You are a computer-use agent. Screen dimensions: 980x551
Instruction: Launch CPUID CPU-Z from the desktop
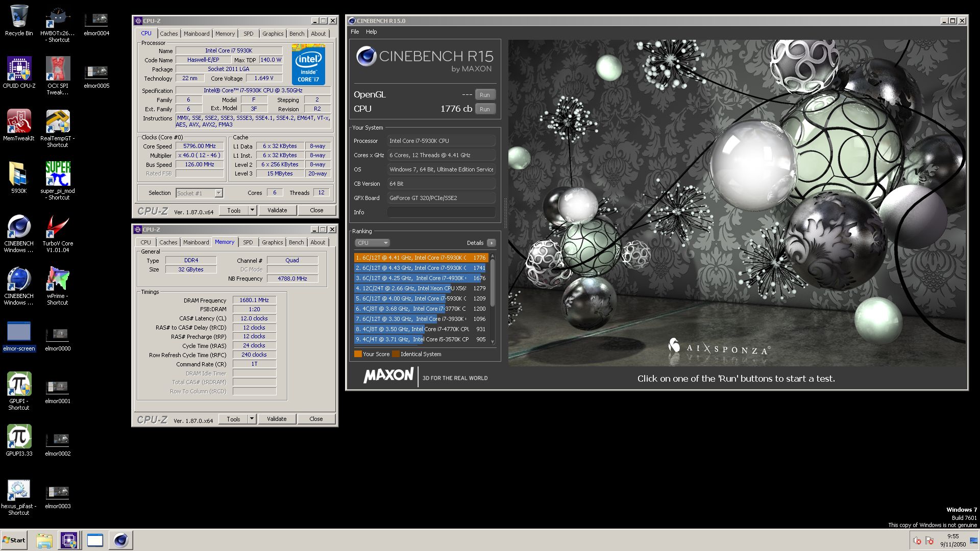(19, 73)
